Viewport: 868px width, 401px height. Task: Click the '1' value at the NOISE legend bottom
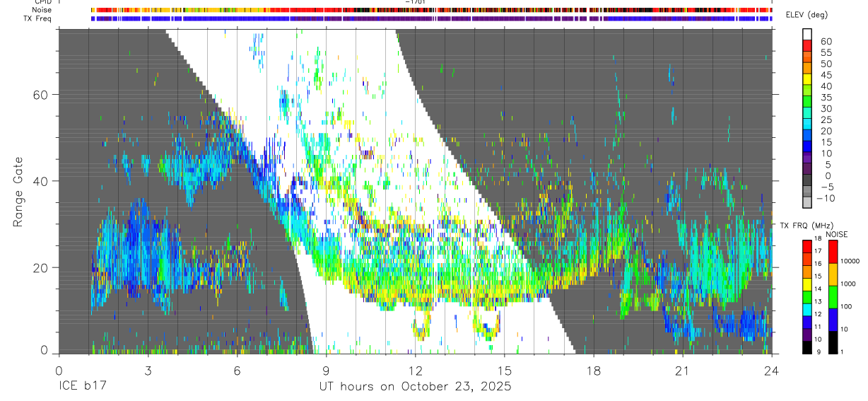click(x=842, y=351)
